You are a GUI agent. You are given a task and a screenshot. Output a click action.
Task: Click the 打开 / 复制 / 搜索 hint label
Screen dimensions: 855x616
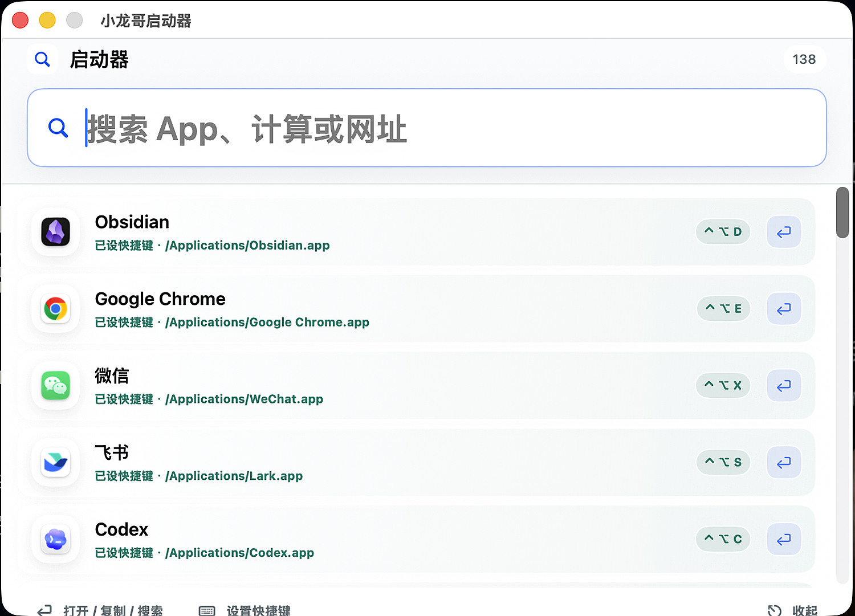(x=113, y=611)
